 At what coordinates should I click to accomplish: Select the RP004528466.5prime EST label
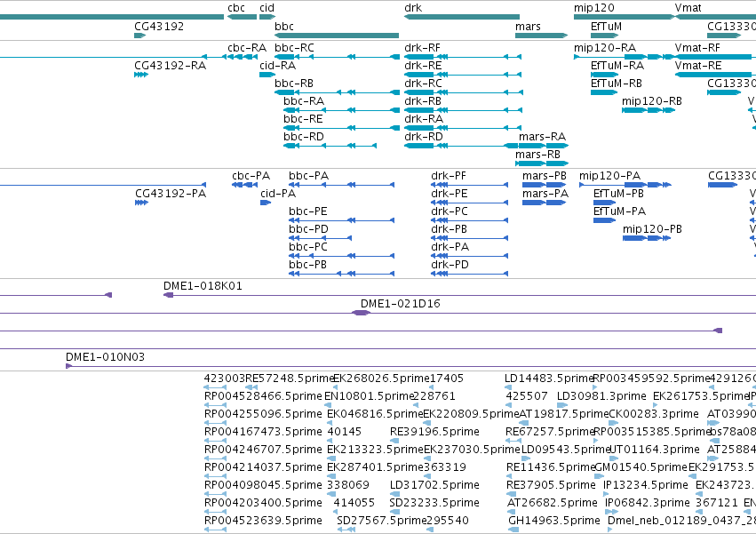[x=263, y=396]
